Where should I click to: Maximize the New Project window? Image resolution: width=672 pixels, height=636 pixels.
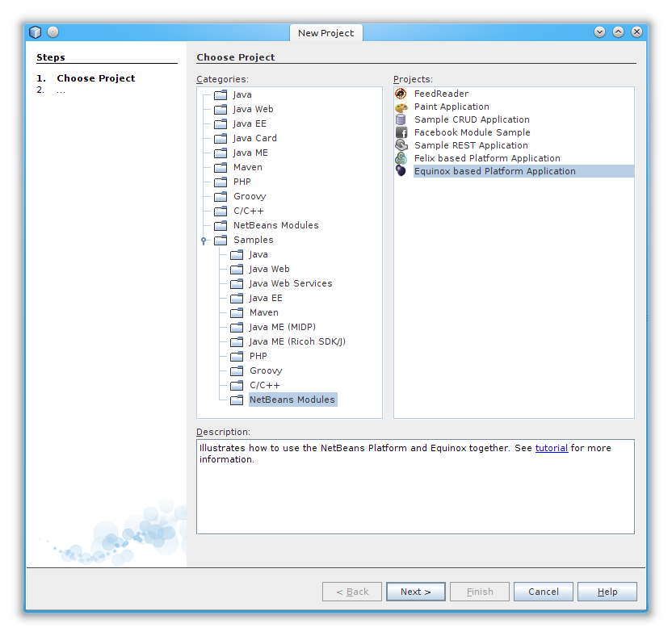pyautogui.click(x=618, y=32)
